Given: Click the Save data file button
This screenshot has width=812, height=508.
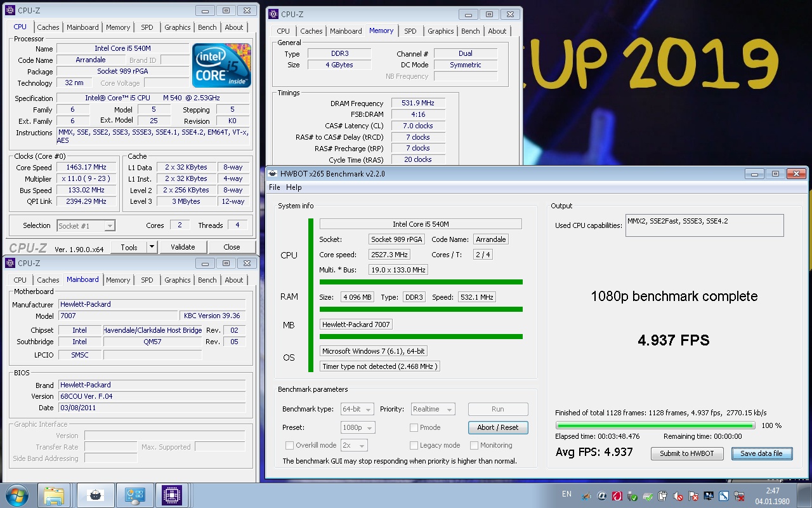Looking at the screenshot, I should point(762,453).
